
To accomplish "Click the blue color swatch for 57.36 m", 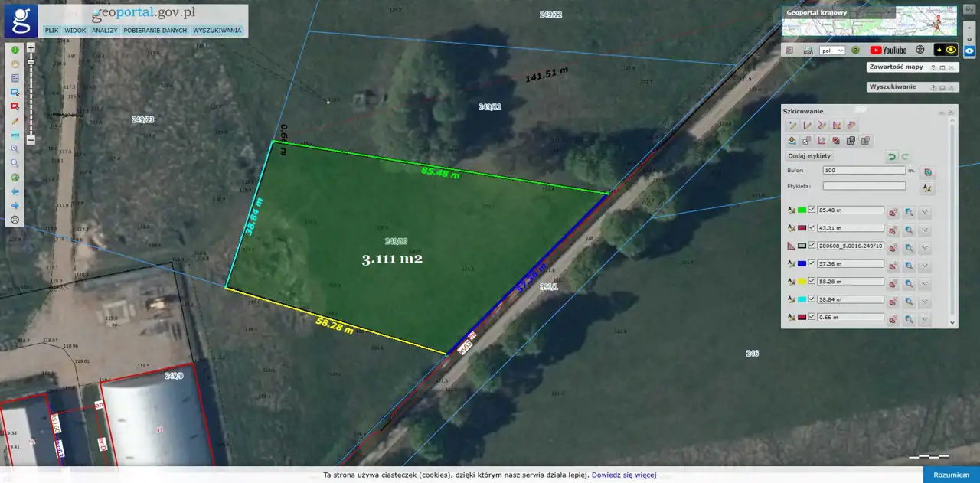I will 802,264.
